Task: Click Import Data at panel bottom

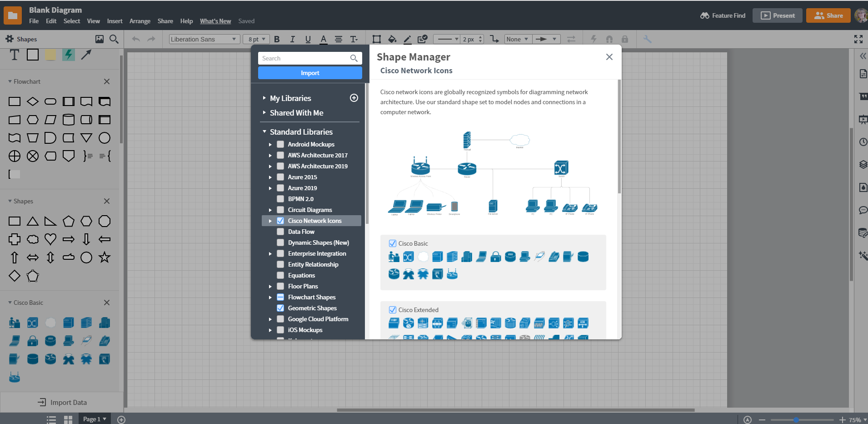Action: [x=62, y=402]
